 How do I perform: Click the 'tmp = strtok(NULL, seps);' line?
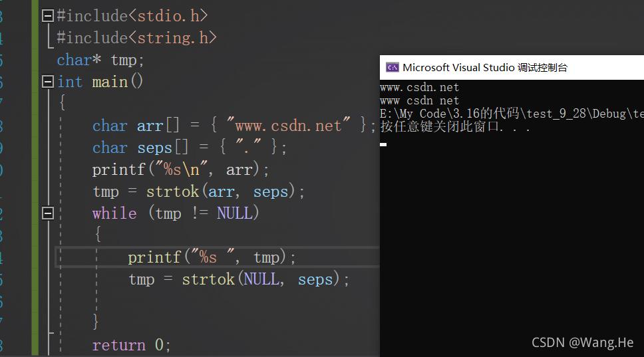(239, 279)
